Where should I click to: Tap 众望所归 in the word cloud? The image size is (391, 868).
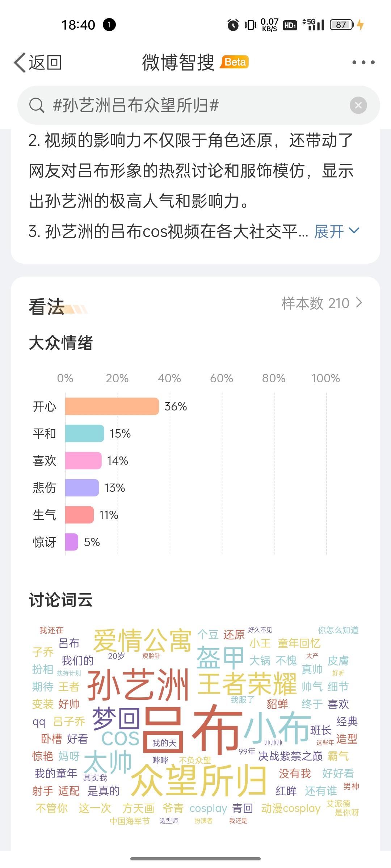[198, 781]
